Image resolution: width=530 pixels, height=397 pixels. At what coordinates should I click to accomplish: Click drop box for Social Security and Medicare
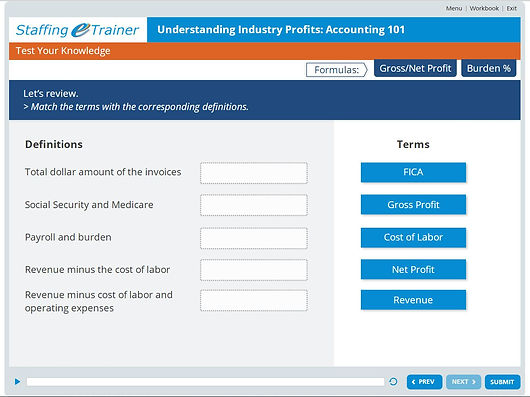point(254,205)
